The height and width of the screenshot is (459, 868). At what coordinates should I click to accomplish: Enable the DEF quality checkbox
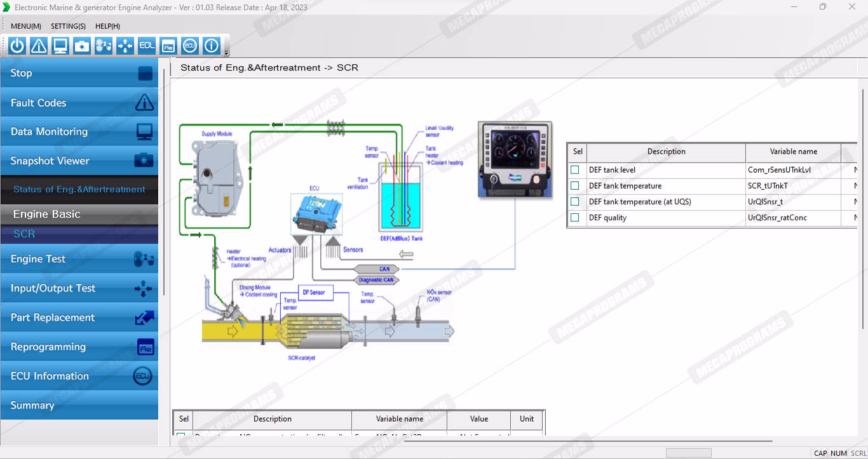[575, 218]
